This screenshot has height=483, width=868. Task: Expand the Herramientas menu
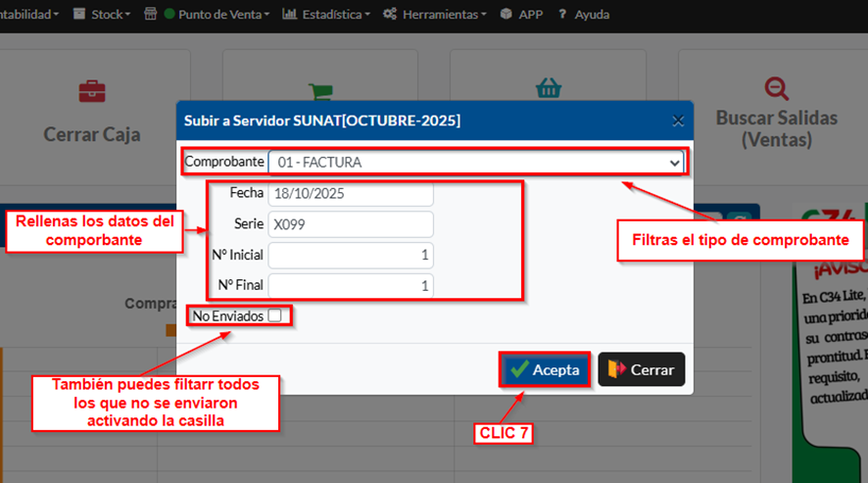[434, 15]
